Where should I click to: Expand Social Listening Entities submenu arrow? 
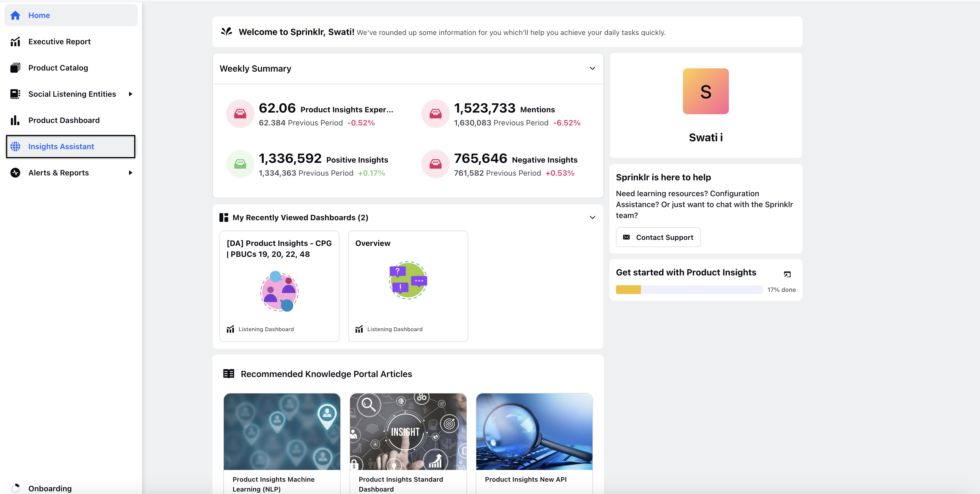tap(130, 94)
